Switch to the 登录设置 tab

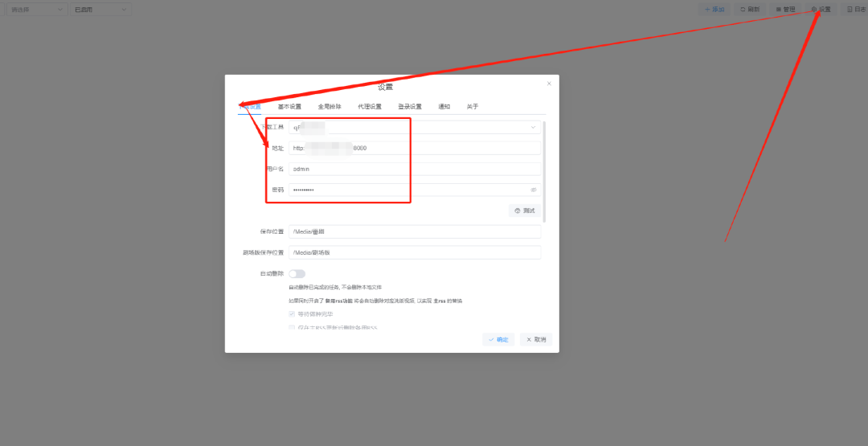pos(410,107)
